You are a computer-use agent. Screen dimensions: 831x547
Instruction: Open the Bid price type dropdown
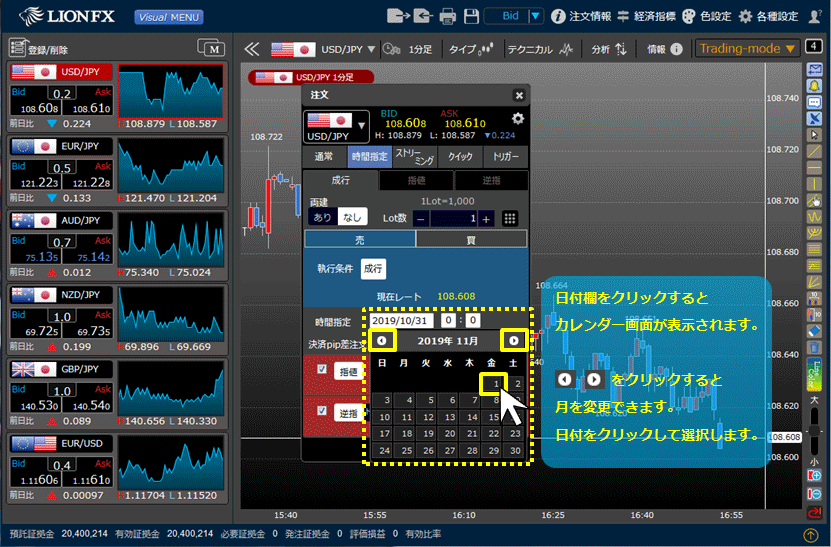pos(514,16)
